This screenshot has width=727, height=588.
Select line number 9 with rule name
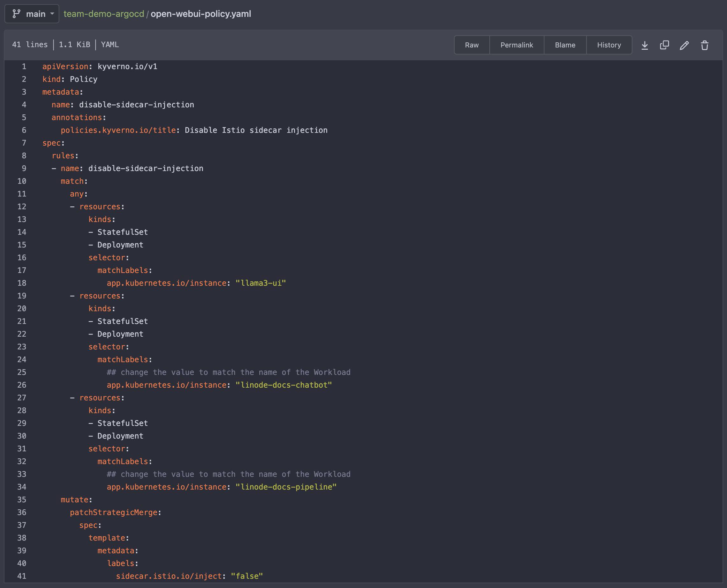24,168
